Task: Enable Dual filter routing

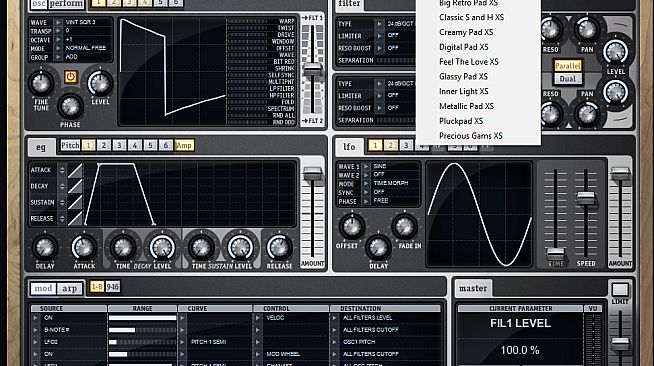Action: pos(568,79)
